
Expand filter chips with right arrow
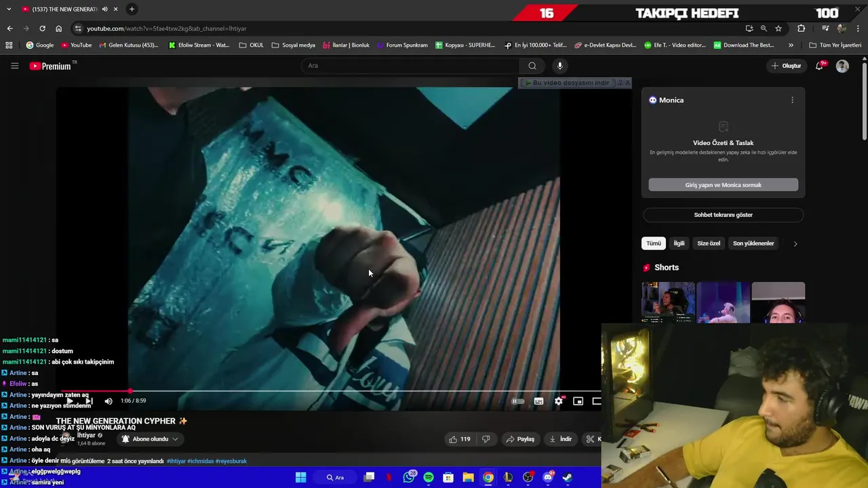click(795, 243)
